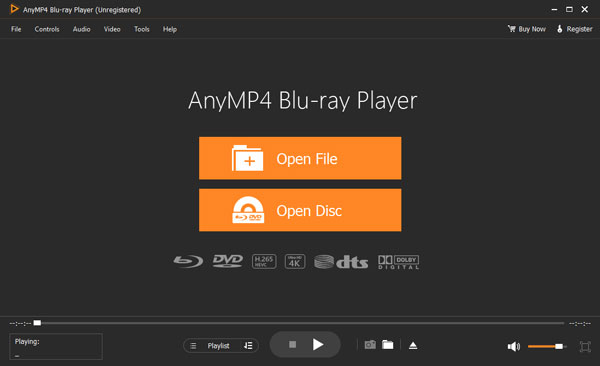This screenshot has width=600, height=366.
Task: Open the snapshot folder icon
Action: (x=388, y=345)
